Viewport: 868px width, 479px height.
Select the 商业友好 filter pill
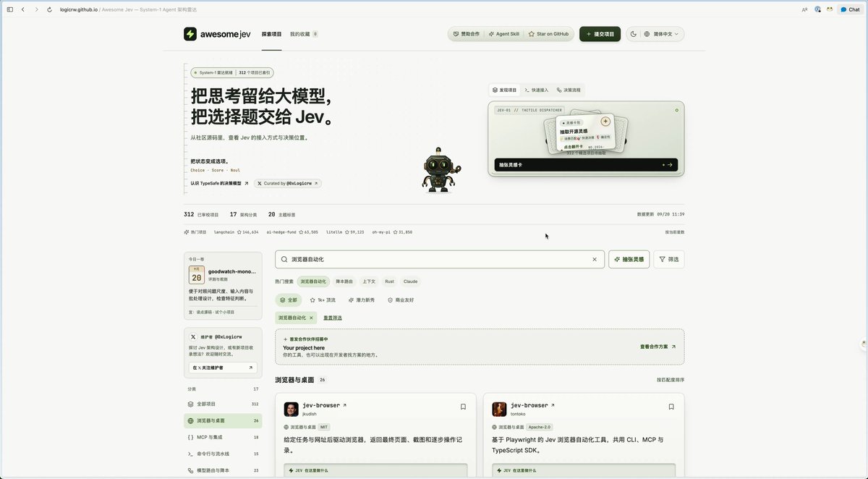[401, 300]
